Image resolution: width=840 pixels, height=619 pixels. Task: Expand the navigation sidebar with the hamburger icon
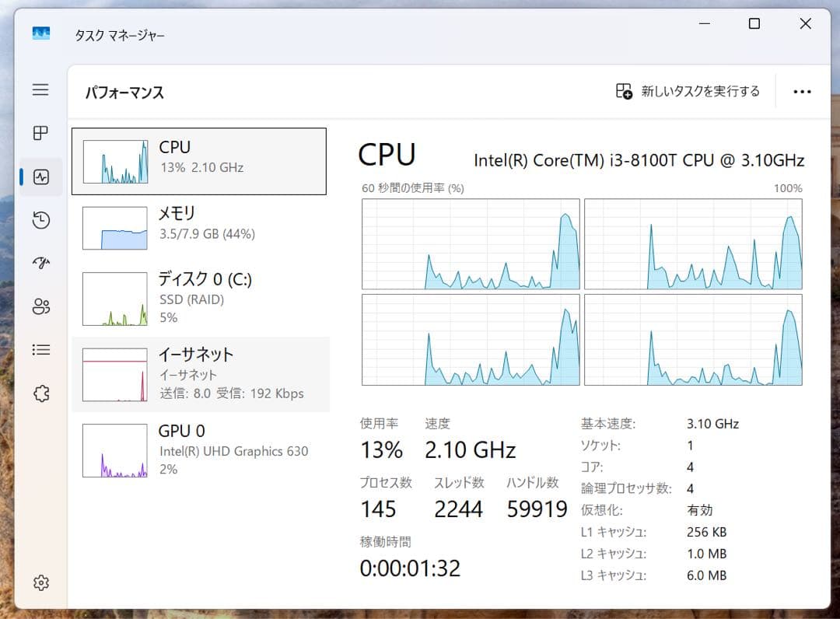pyautogui.click(x=40, y=90)
